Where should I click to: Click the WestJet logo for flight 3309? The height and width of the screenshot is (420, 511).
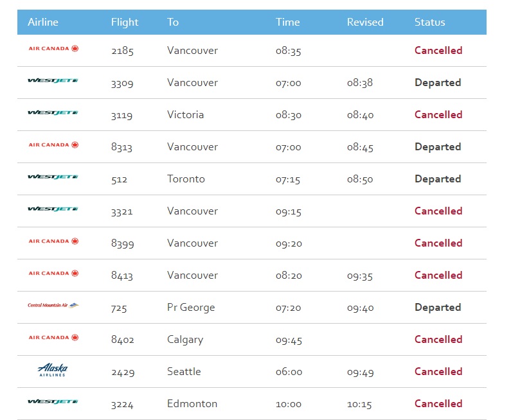(53, 81)
